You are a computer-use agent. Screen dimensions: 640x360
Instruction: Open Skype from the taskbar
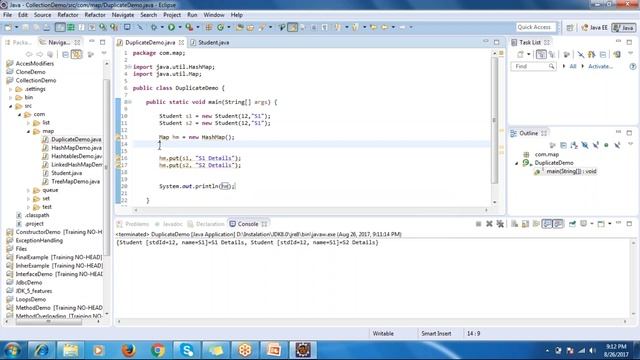[x=187, y=350]
